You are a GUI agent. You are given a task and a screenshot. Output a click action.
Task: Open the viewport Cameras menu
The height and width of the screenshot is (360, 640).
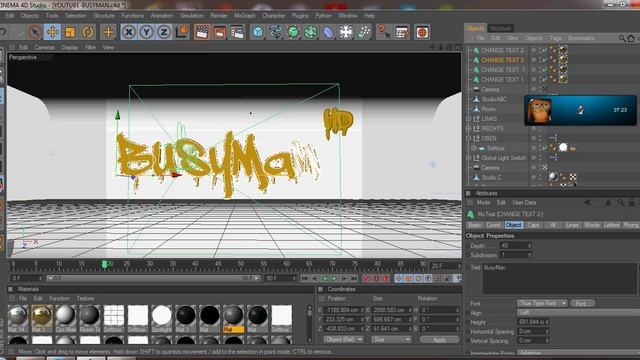[x=44, y=47]
